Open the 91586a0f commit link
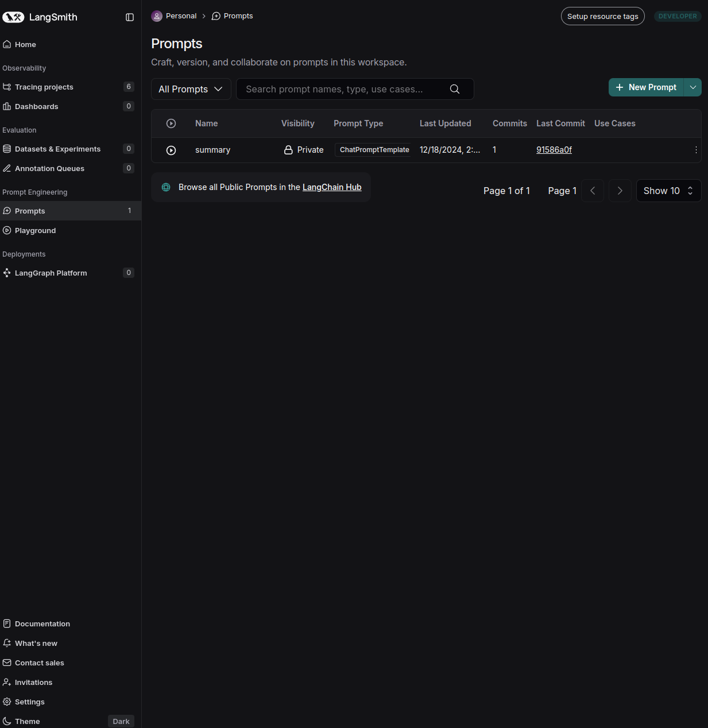Image resolution: width=708 pixels, height=728 pixels. point(554,150)
